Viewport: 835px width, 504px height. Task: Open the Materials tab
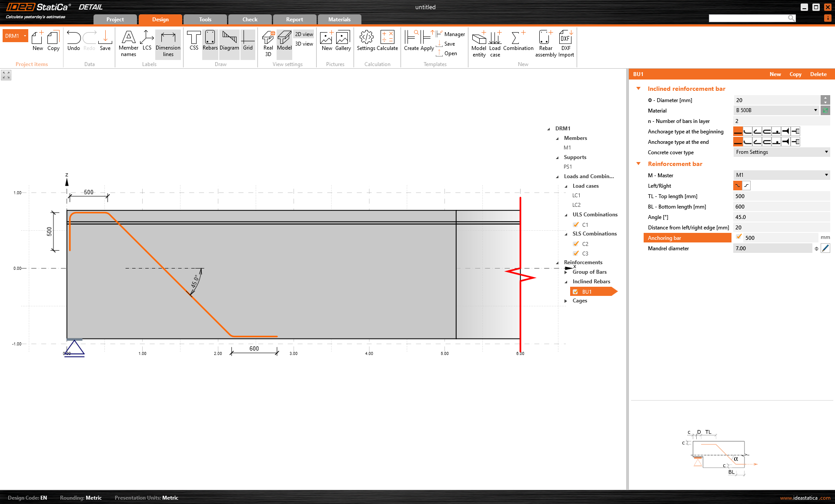pyautogui.click(x=339, y=20)
